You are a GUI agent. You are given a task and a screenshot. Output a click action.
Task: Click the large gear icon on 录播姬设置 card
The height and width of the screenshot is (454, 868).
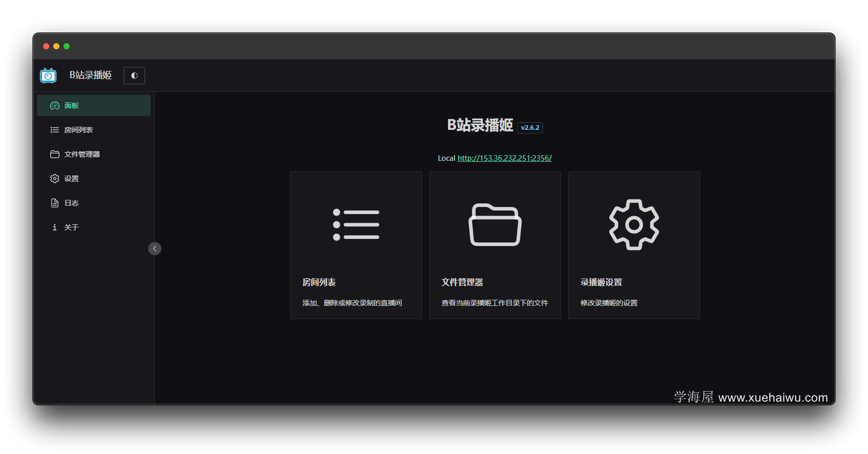click(x=634, y=225)
